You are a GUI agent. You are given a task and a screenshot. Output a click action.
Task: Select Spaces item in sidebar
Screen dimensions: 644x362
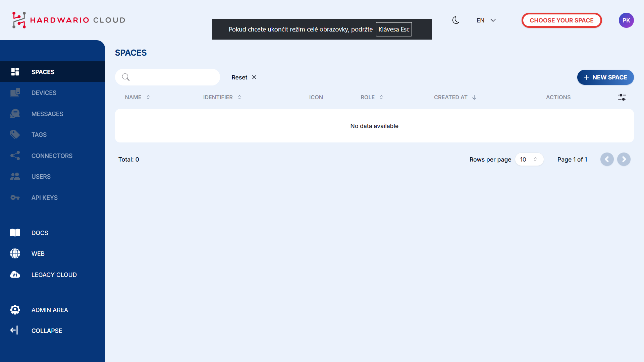[52, 72]
